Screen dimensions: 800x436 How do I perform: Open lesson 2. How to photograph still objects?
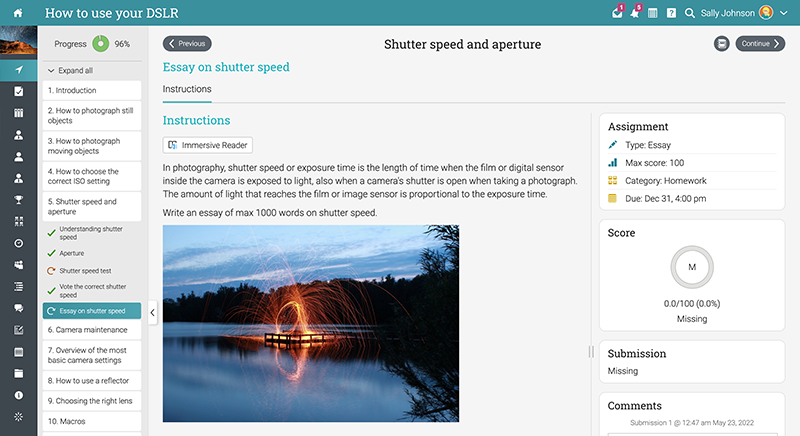coord(92,116)
